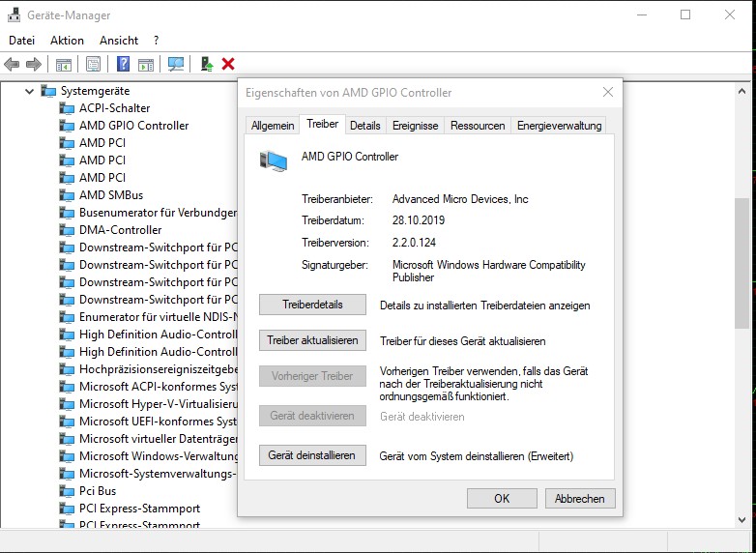The width and height of the screenshot is (756, 553).
Task: Click the red X uninstall device icon
Action: [228, 64]
